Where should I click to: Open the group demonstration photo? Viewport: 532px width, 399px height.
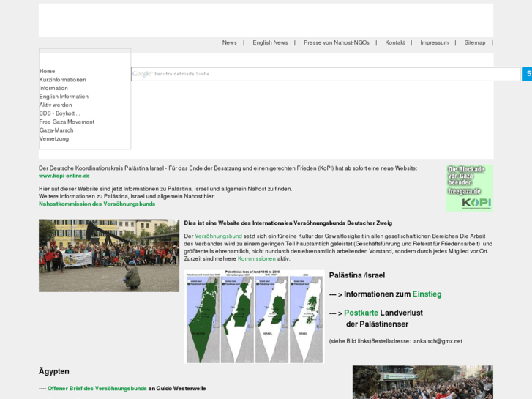click(108, 256)
